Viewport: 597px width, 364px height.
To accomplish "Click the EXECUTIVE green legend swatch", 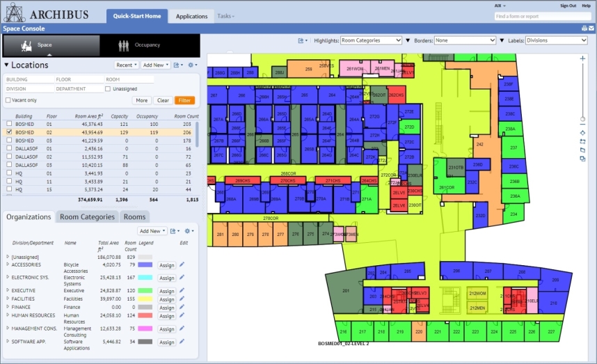I will (145, 290).
